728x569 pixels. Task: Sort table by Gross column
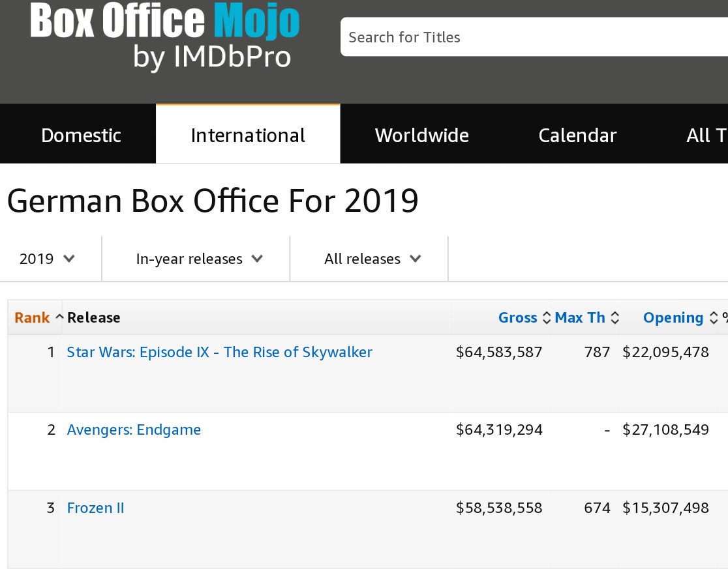517,317
